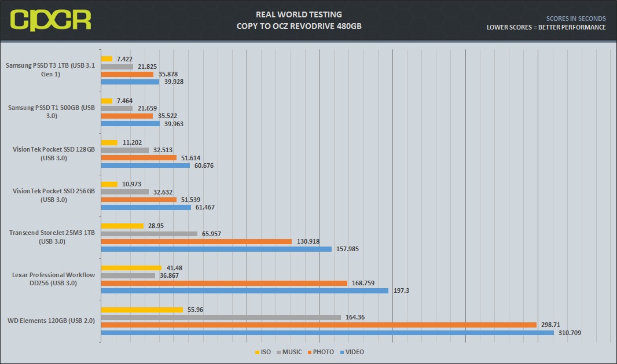617x364 pixels.
Task: Click the value "51.539"
Action: click(191, 200)
